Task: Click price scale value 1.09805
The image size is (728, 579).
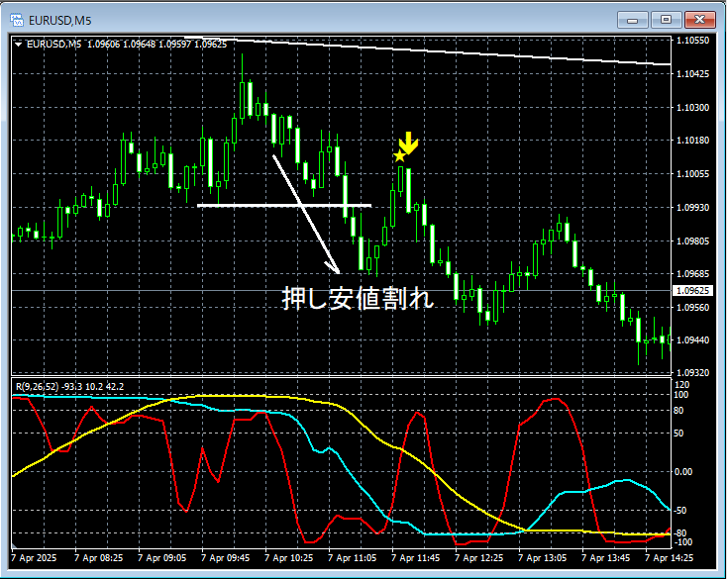Action: coord(692,241)
